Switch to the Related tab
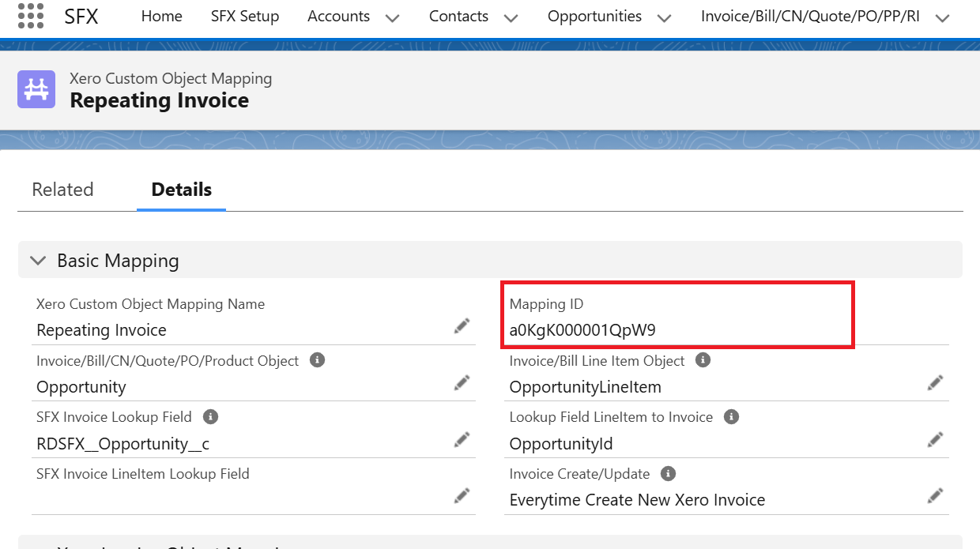Viewport: 980px width, 549px height. pos(62,190)
